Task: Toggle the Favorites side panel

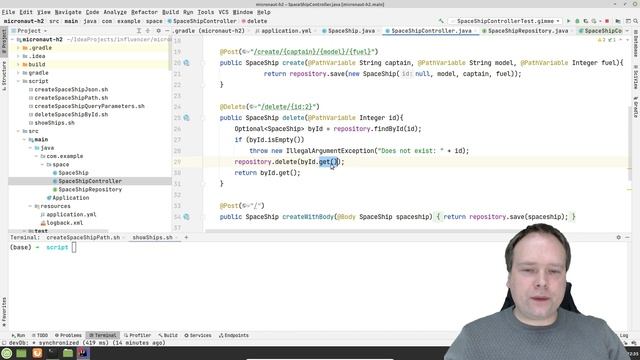Action: 4,312
